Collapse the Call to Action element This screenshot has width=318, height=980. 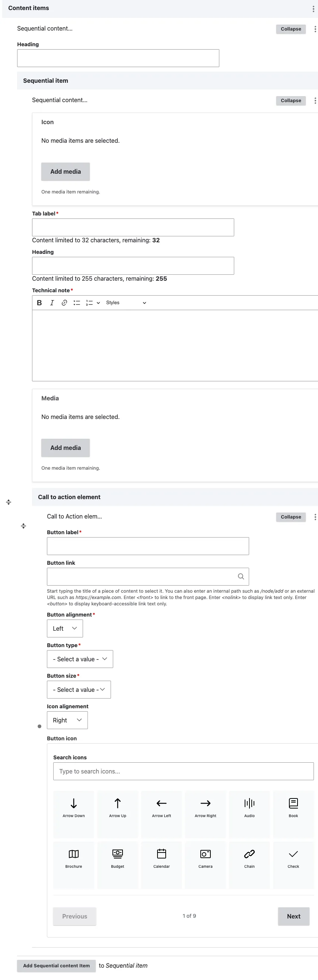point(291,517)
